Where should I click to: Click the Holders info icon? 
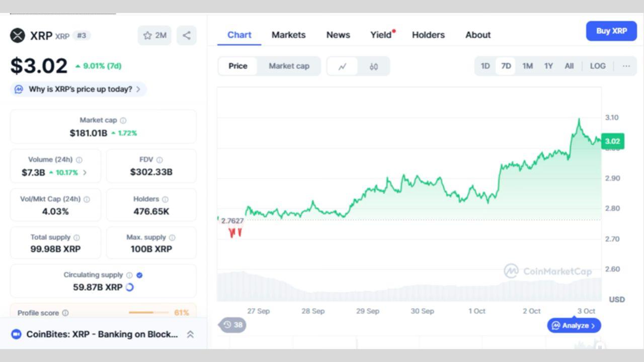165,200
